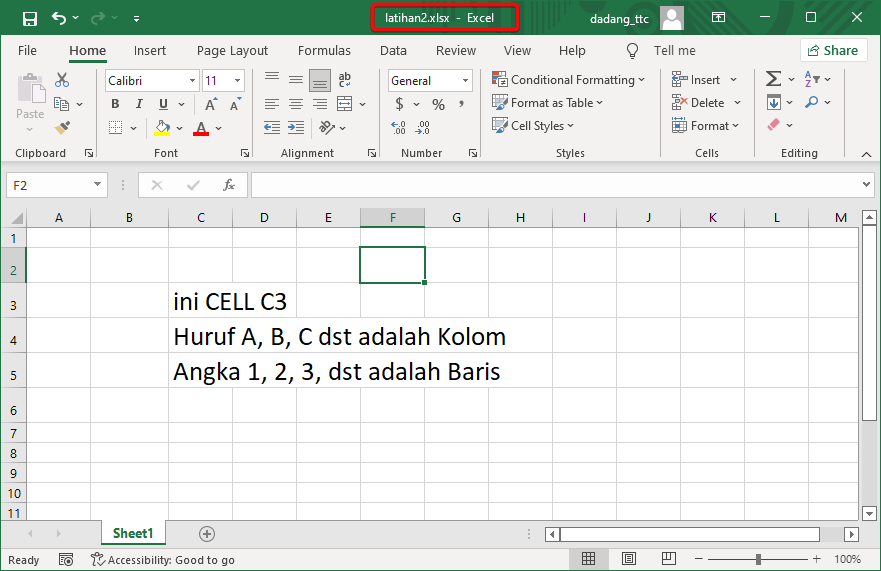Open the Calibri font name dropdown
The height and width of the screenshot is (571, 881).
pyautogui.click(x=192, y=80)
